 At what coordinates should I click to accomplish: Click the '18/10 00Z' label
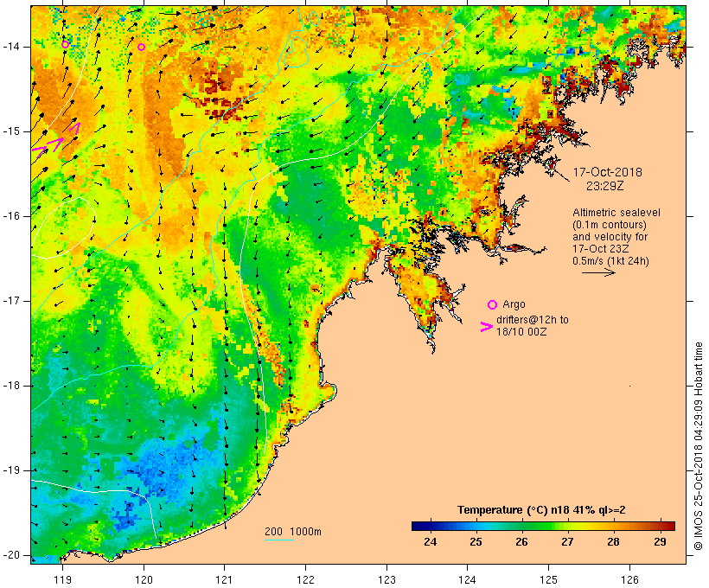(x=521, y=331)
